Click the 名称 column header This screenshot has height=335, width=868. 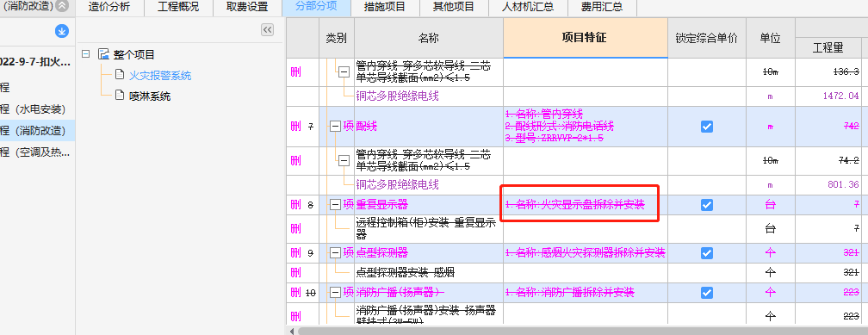click(429, 38)
